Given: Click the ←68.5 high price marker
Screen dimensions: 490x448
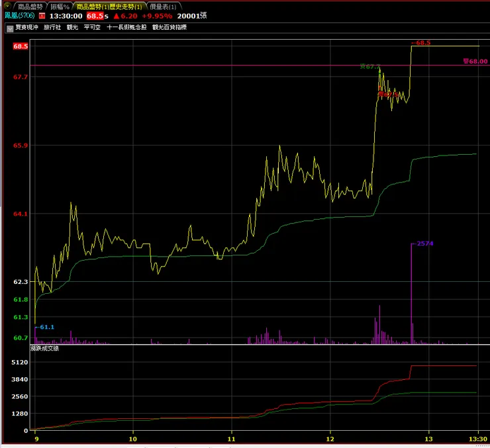Looking at the screenshot, I should [421, 43].
